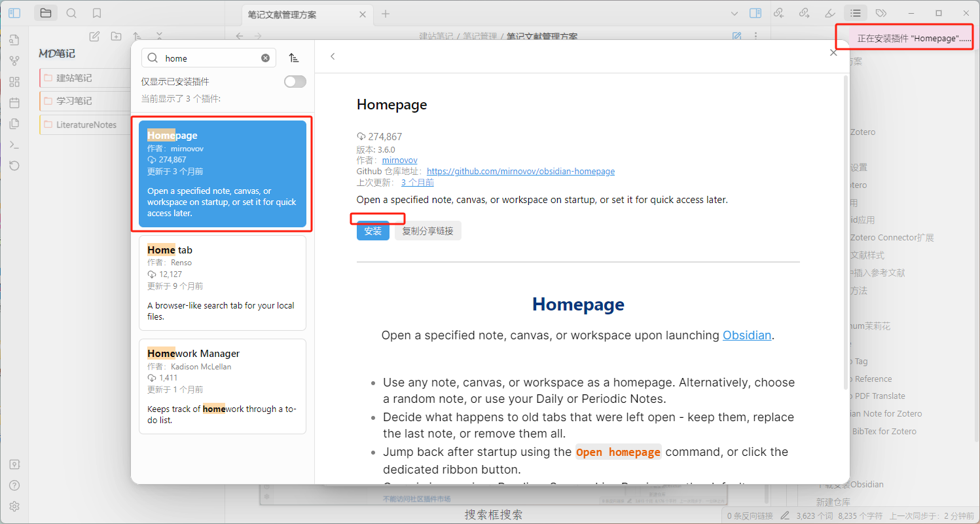Click the stacked-pages template ribbon icon
The image size is (980, 524).
click(14, 124)
